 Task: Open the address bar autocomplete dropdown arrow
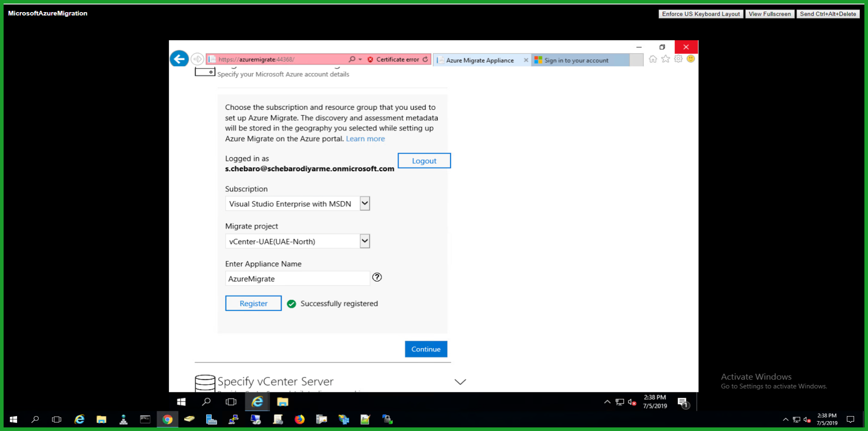tap(360, 59)
